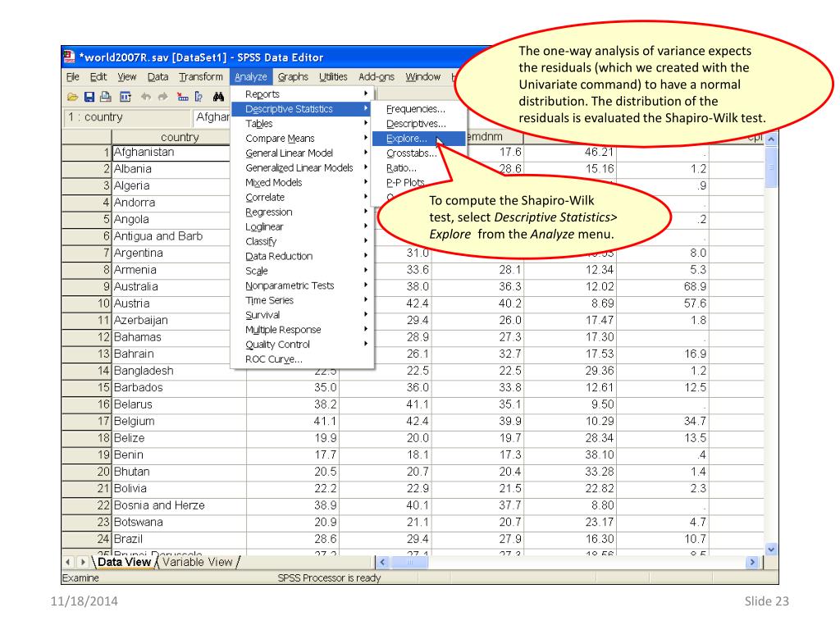840x630 pixels.
Task: Expand the Loglinear submenu
Action: click(x=302, y=226)
